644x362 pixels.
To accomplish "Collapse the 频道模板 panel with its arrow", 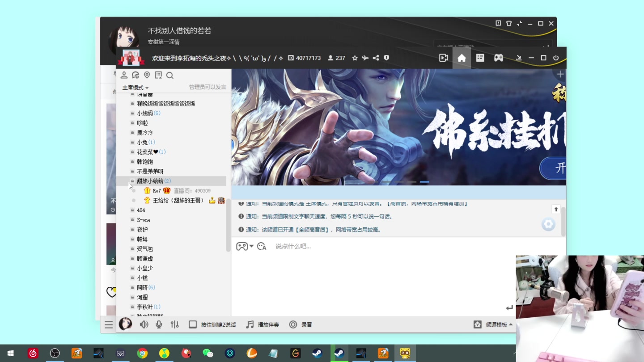I will point(512,324).
